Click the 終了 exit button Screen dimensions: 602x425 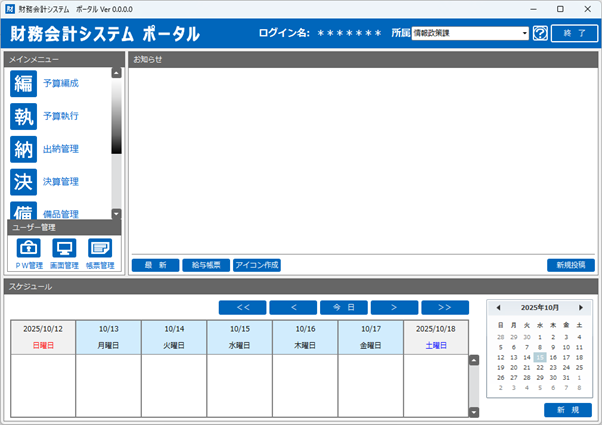[573, 33]
